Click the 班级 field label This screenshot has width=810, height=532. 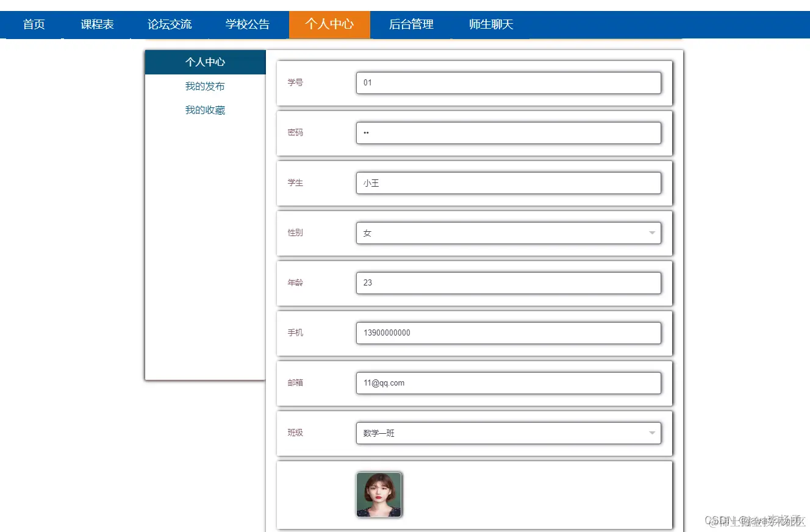[x=295, y=433]
